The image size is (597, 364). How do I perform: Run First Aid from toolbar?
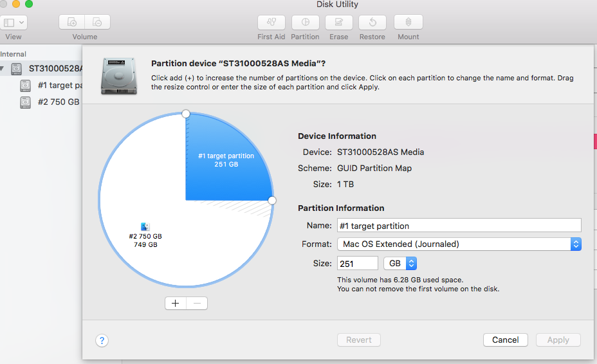(271, 22)
